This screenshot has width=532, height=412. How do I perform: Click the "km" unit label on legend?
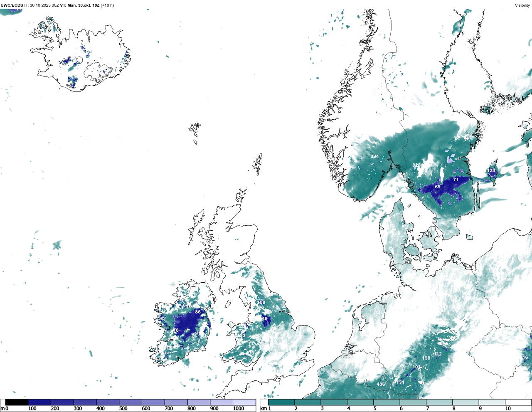click(x=263, y=409)
